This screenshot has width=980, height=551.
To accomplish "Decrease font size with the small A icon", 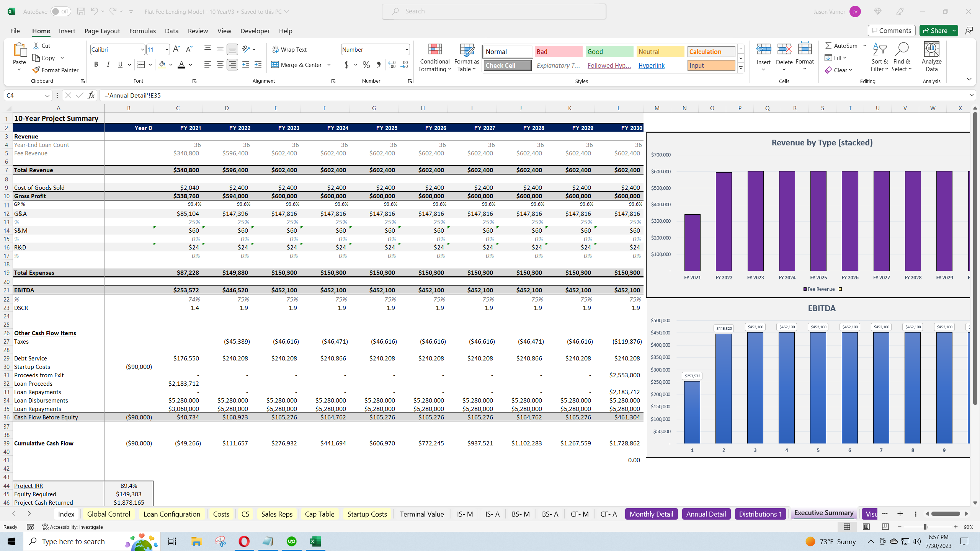I will click(x=189, y=49).
